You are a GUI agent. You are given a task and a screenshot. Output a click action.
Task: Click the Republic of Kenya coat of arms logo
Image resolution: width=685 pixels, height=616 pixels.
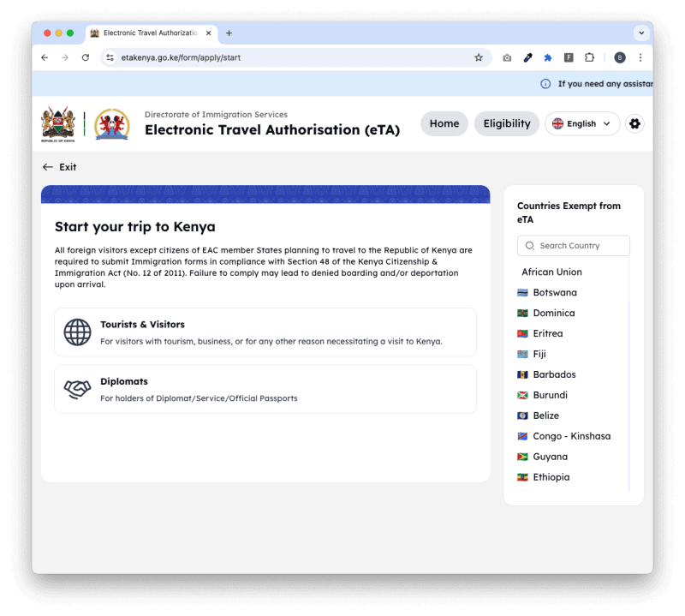57,124
